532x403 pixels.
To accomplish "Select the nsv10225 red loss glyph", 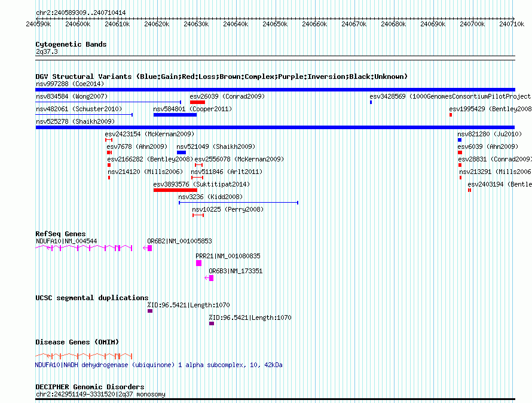I will click(198, 215).
